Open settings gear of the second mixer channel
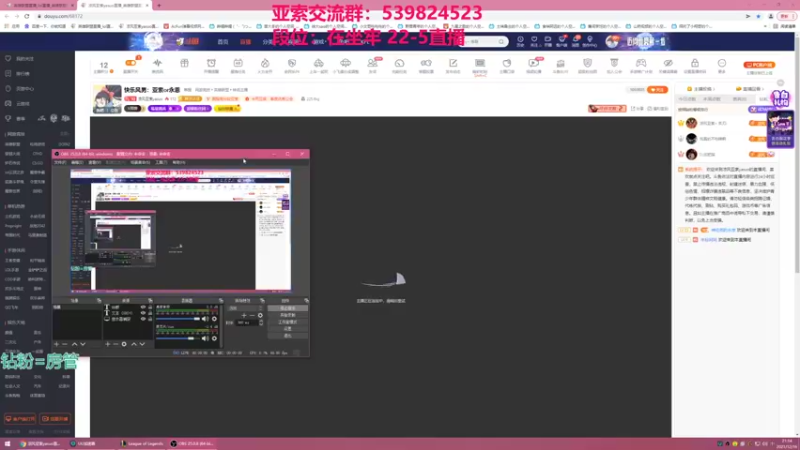The image size is (800, 450). click(x=214, y=338)
